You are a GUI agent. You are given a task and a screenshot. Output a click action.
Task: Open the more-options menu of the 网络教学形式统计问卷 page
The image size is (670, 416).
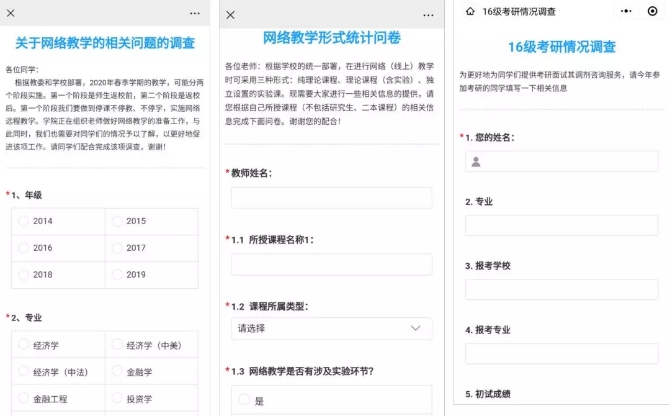pos(428,15)
